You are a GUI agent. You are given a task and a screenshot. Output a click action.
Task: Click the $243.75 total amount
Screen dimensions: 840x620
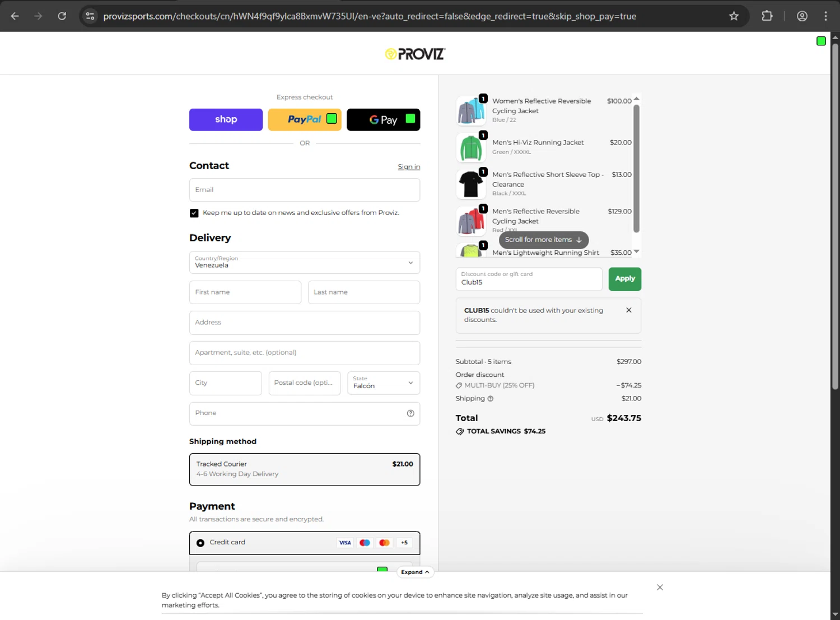click(624, 418)
